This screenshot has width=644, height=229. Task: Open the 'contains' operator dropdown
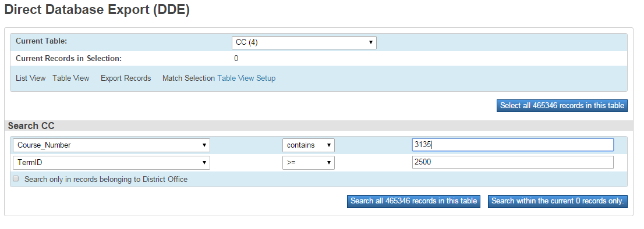click(309, 145)
